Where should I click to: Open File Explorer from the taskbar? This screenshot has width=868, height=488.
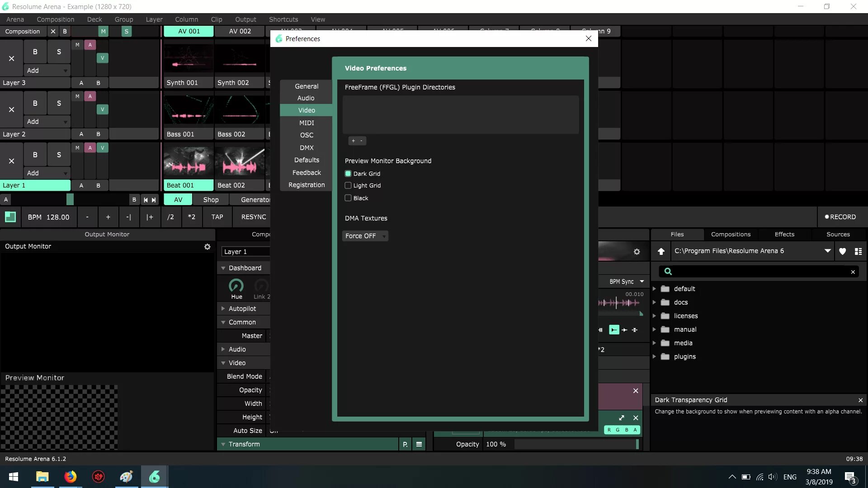click(x=42, y=477)
